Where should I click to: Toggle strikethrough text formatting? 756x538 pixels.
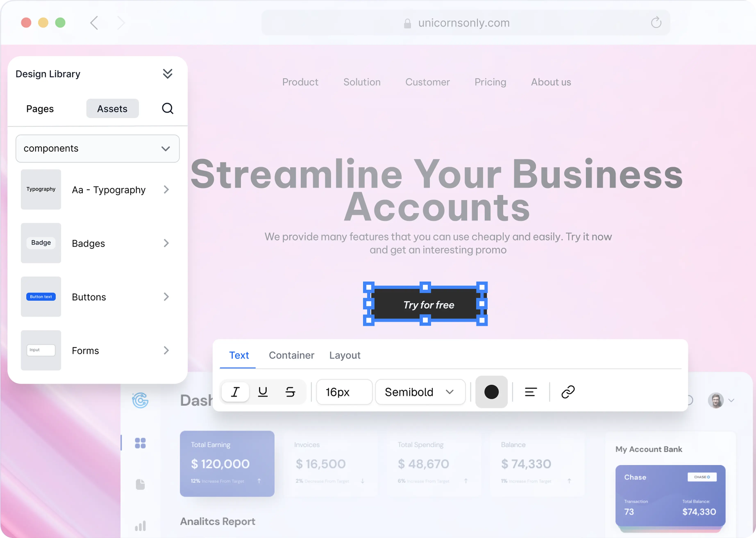point(290,392)
